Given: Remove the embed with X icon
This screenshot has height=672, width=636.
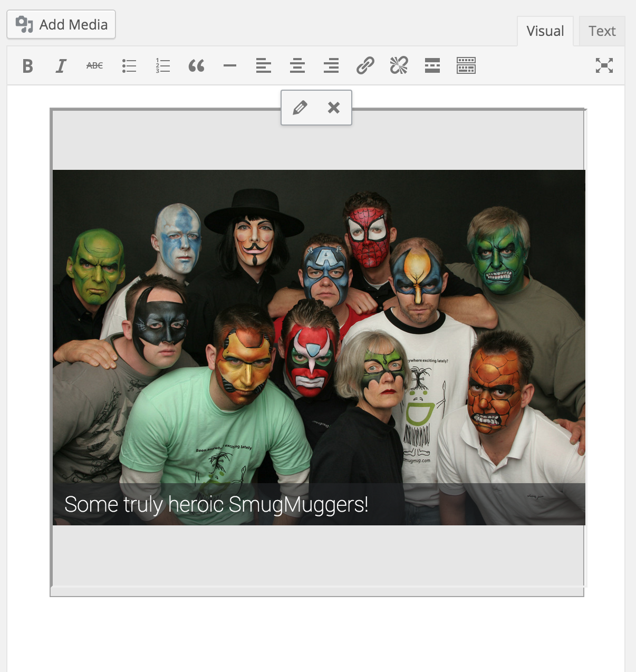Looking at the screenshot, I should click(x=333, y=108).
